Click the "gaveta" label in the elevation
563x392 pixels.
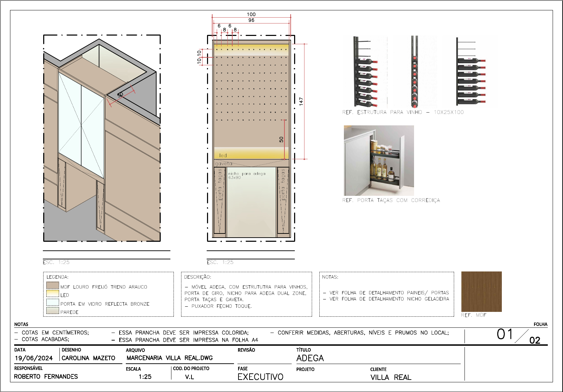[224, 163]
